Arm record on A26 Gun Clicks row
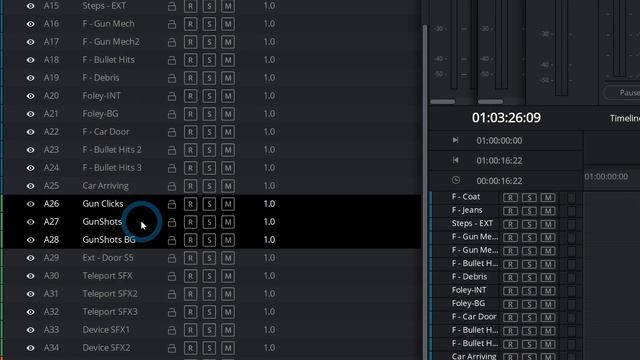This screenshot has width=640, height=360. click(x=191, y=204)
